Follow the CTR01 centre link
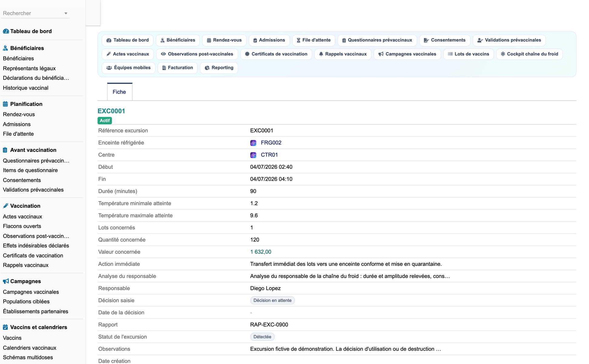This screenshot has width=589, height=364. (x=269, y=155)
